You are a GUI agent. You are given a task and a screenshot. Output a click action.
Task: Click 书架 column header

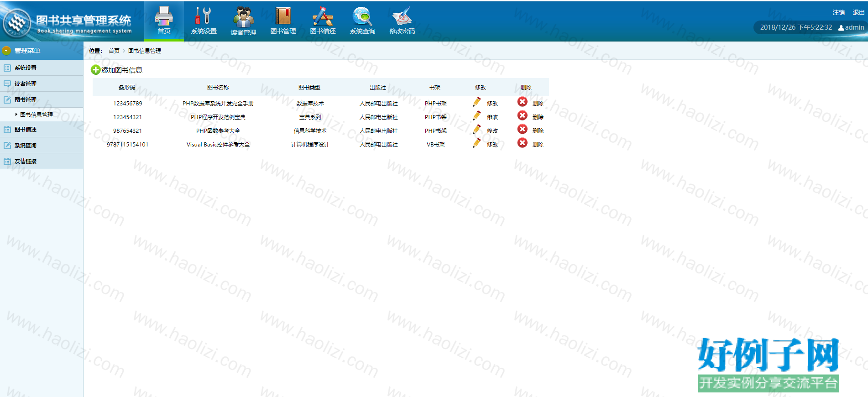click(435, 87)
